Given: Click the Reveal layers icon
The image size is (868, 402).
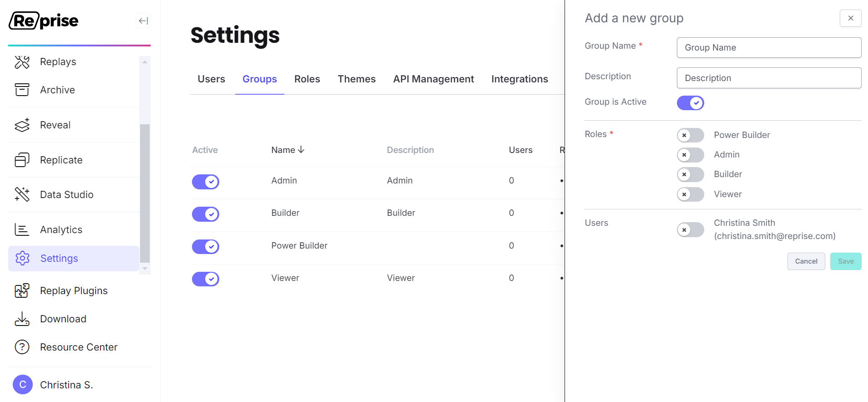Looking at the screenshot, I should pyautogui.click(x=22, y=125).
